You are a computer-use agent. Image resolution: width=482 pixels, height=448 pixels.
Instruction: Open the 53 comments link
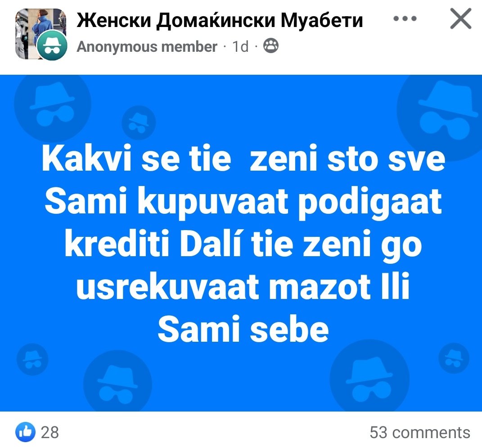pos(420,432)
